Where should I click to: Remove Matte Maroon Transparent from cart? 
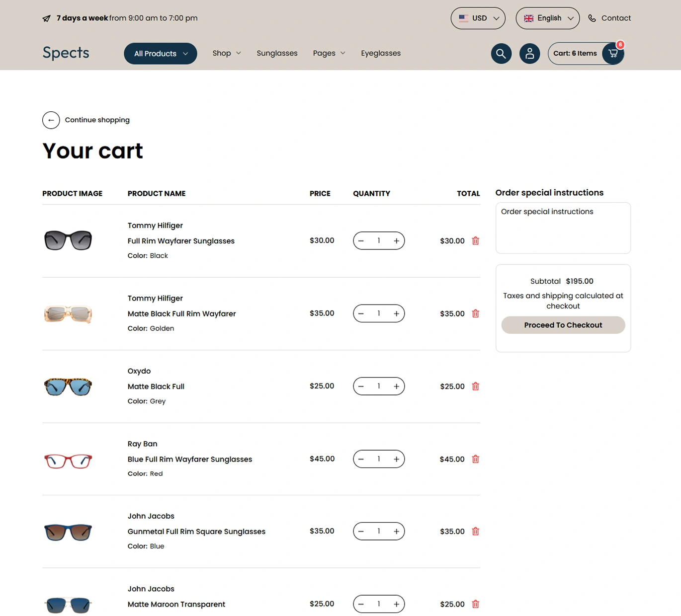(476, 604)
